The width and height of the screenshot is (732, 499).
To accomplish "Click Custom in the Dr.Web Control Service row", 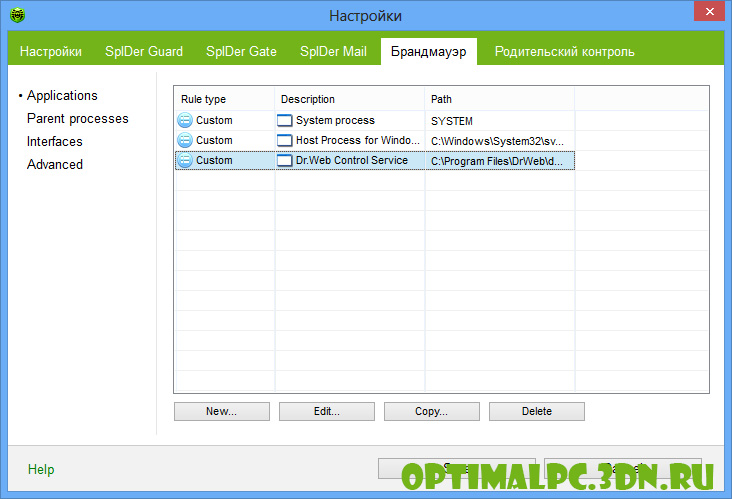I will [x=214, y=161].
